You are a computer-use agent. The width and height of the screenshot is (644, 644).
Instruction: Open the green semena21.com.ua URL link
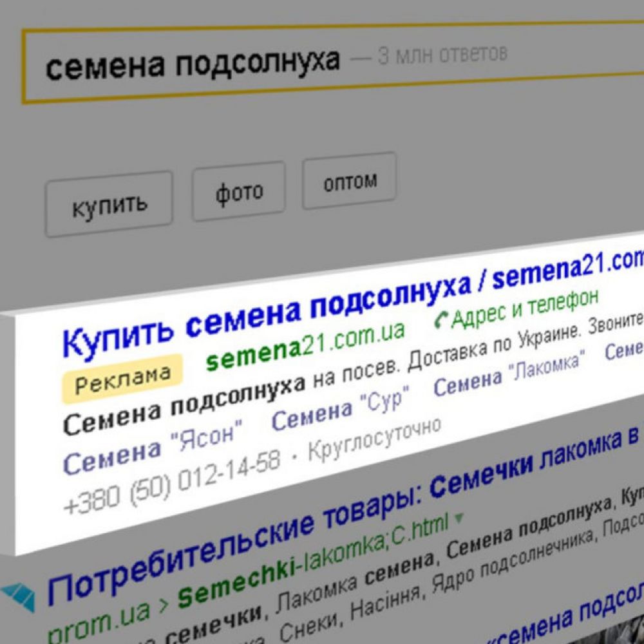tap(305, 346)
